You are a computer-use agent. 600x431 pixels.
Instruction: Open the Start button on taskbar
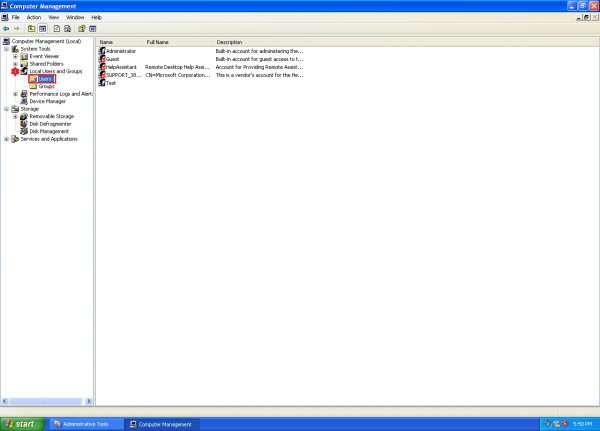click(23, 424)
